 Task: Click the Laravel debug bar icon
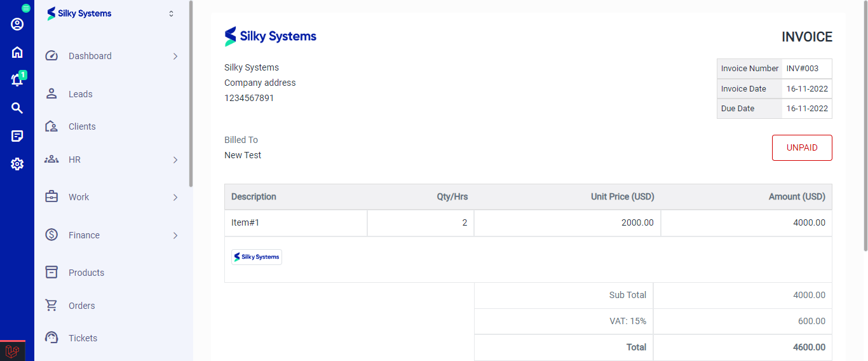[12, 351]
